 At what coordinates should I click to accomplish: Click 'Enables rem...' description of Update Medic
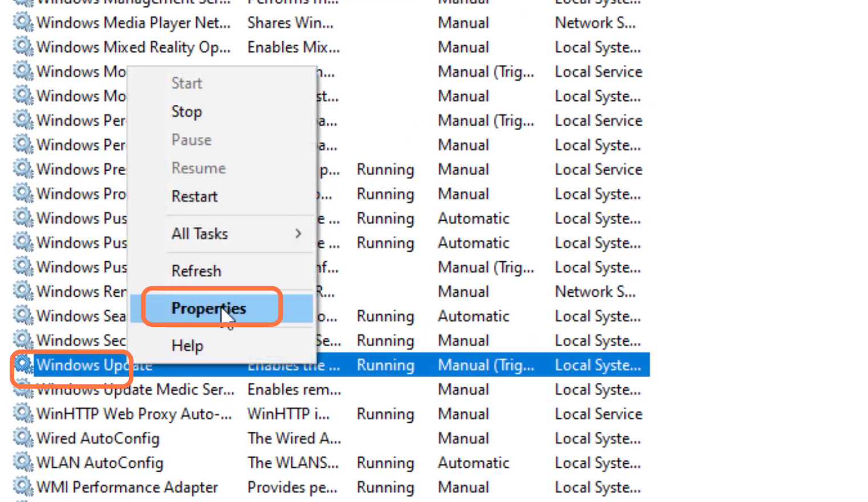(294, 390)
